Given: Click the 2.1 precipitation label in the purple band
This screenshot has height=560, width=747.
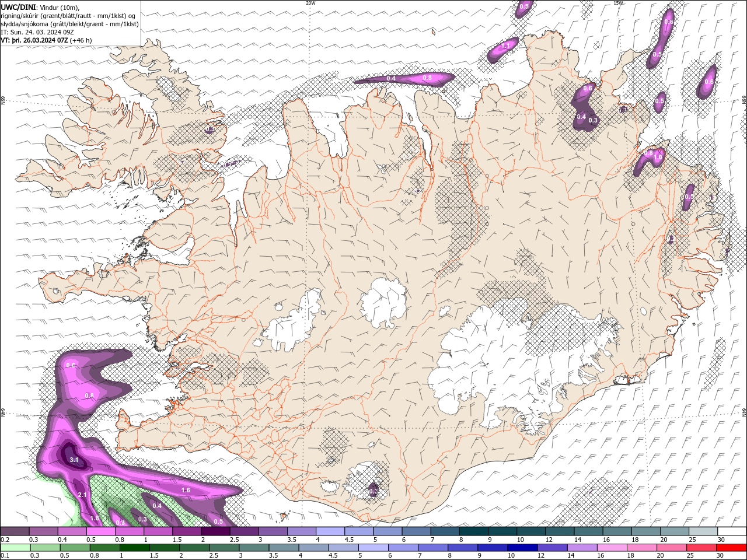Looking at the screenshot, I should pos(82,495).
